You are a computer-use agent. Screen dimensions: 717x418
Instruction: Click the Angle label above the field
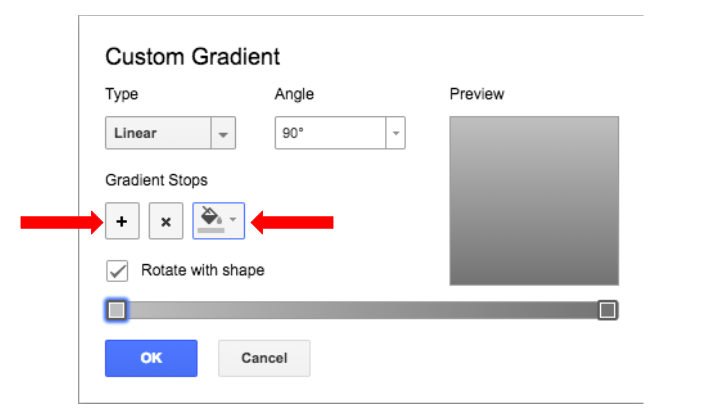point(294,95)
